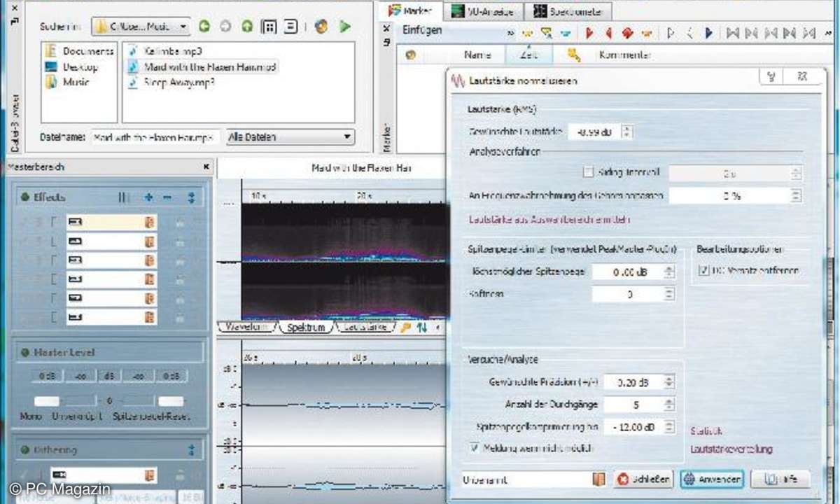840x504 pixels.
Task: Increase Anzahl der Durchgänge using its stepper
Action: point(669,401)
